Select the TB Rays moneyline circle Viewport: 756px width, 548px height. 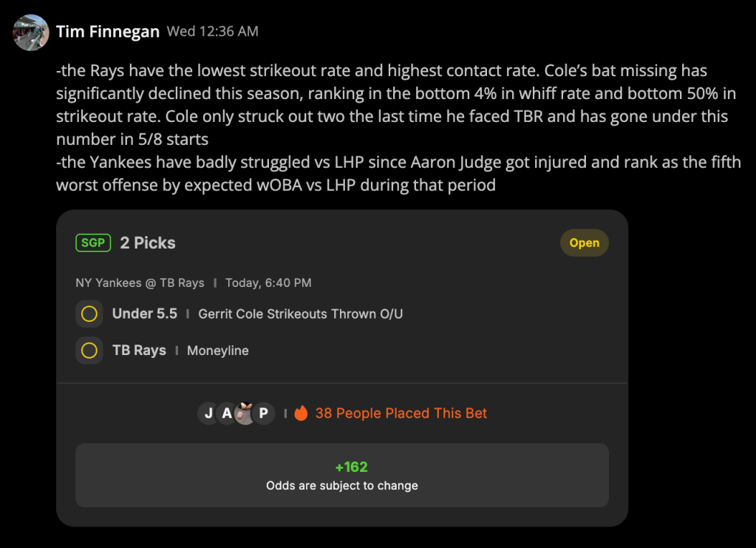click(89, 351)
